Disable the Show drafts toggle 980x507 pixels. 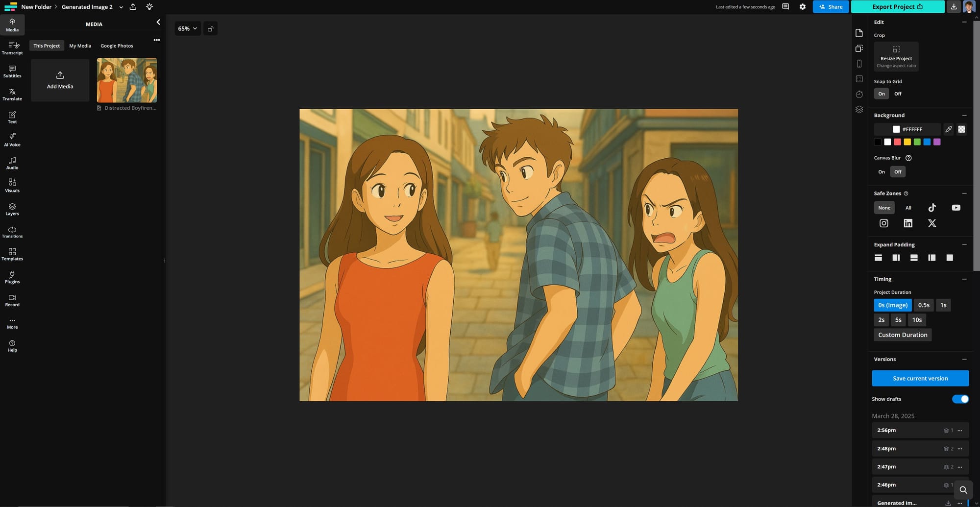point(959,399)
